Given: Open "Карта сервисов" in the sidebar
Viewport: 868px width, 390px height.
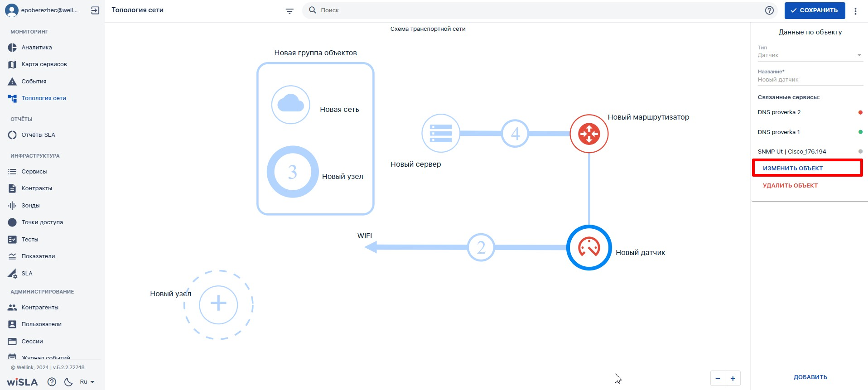Looking at the screenshot, I should tap(44, 64).
